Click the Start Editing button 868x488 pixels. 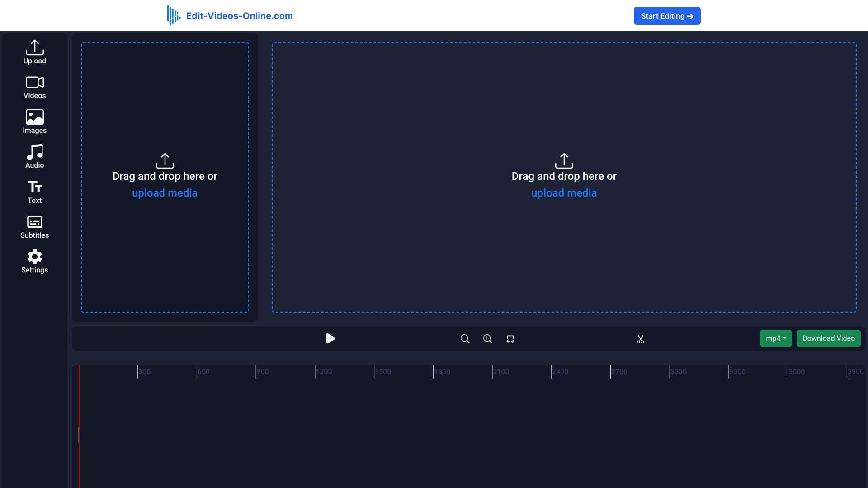click(x=667, y=16)
